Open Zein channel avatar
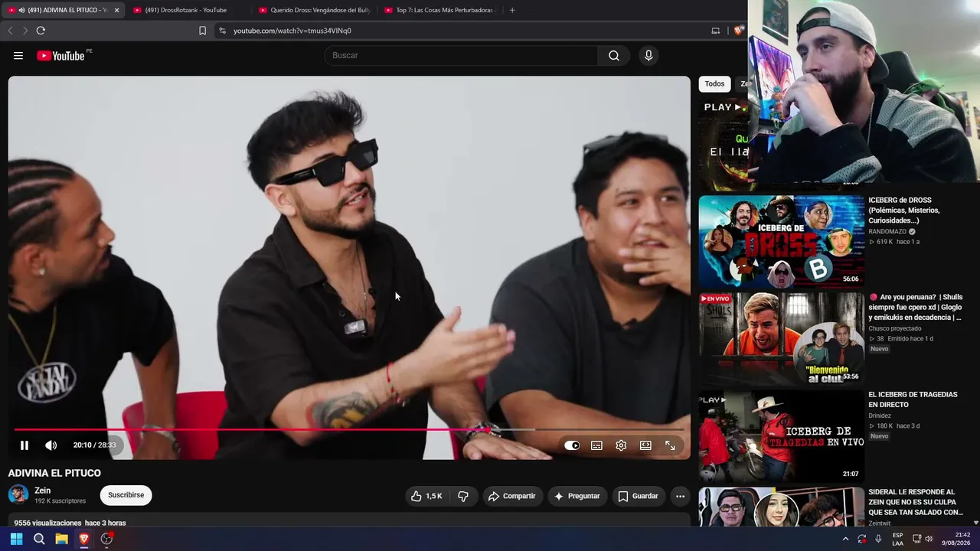The height and width of the screenshot is (551, 980). [x=18, y=494]
